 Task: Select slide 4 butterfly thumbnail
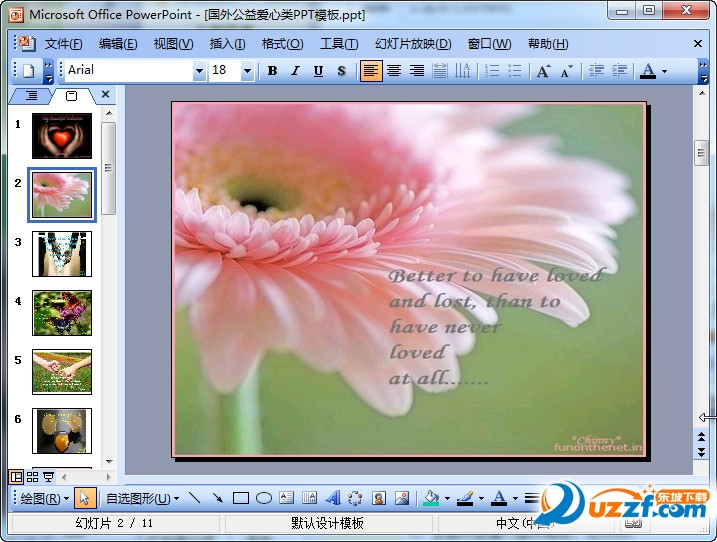(x=62, y=313)
